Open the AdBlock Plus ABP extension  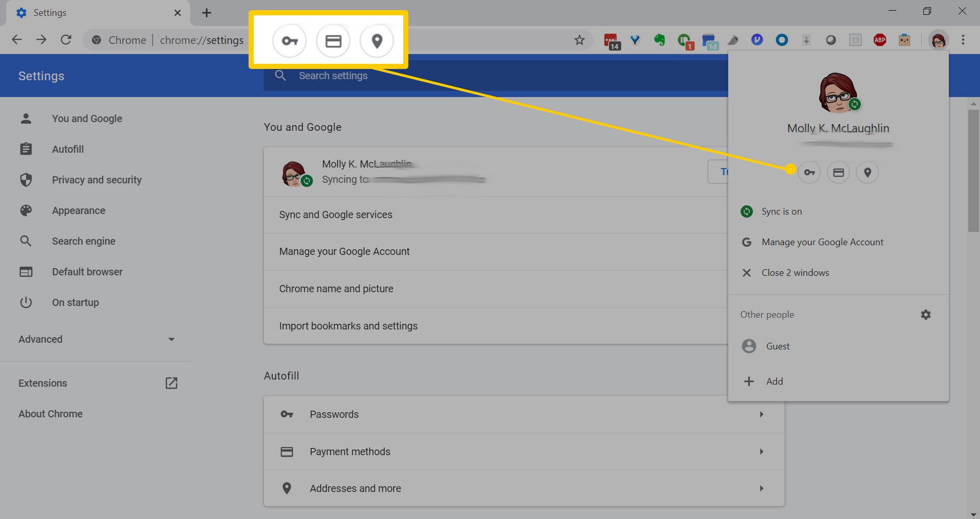880,40
